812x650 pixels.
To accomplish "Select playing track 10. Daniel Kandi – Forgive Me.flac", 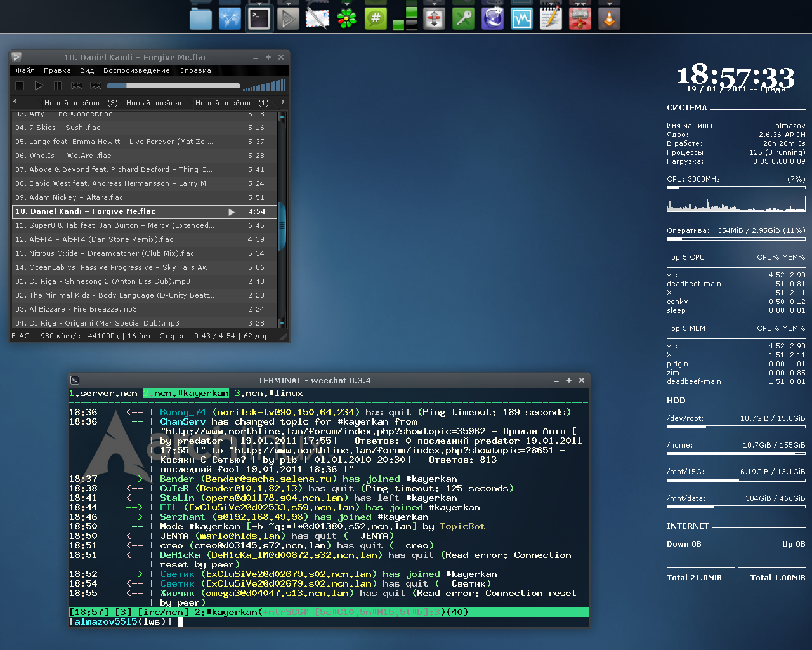I will tap(145, 211).
